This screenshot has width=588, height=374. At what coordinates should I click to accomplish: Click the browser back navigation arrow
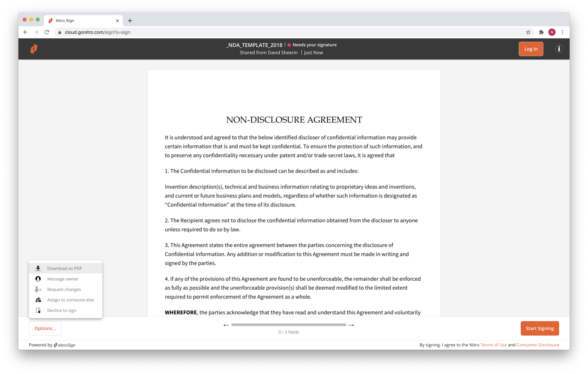pyautogui.click(x=26, y=32)
